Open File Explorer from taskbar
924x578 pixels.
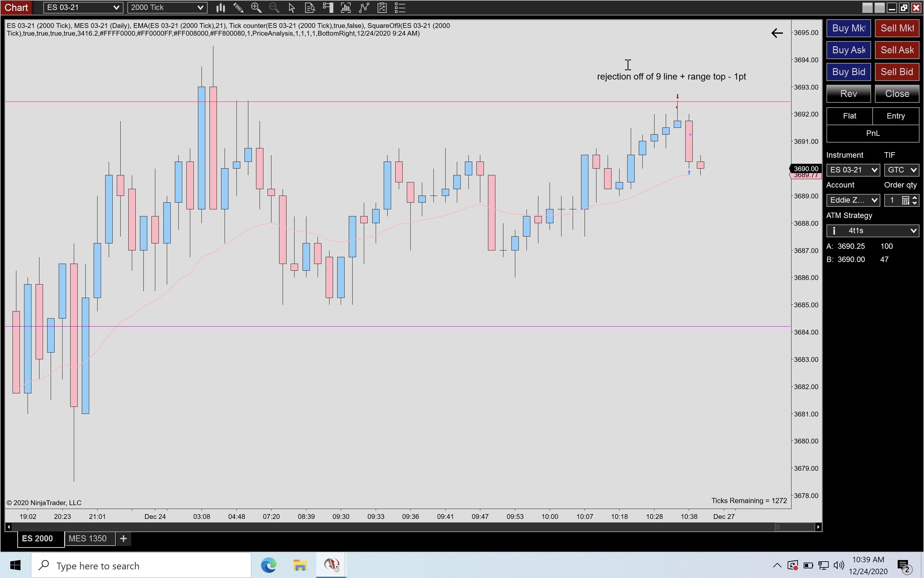(x=300, y=565)
